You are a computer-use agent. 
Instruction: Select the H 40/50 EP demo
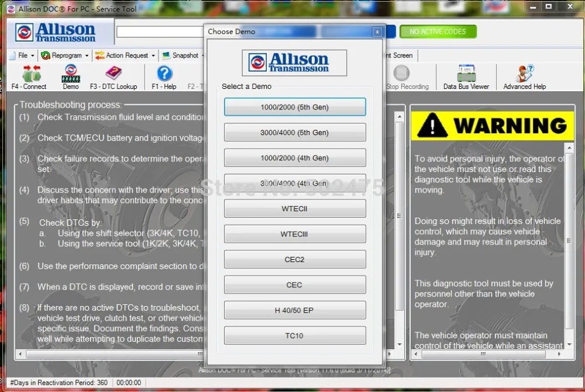point(294,310)
